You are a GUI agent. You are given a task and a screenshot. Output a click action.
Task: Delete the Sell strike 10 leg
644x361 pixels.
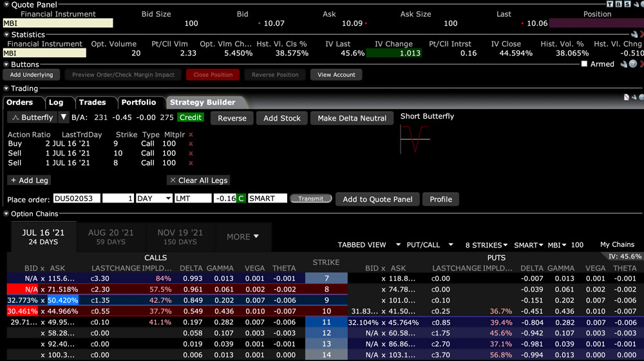pyautogui.click(x=191, y=153)
